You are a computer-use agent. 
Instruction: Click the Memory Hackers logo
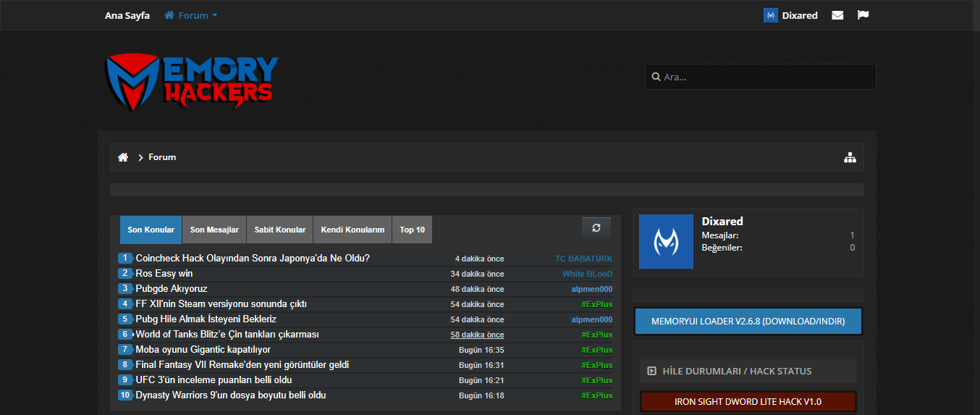coord(192,81)
